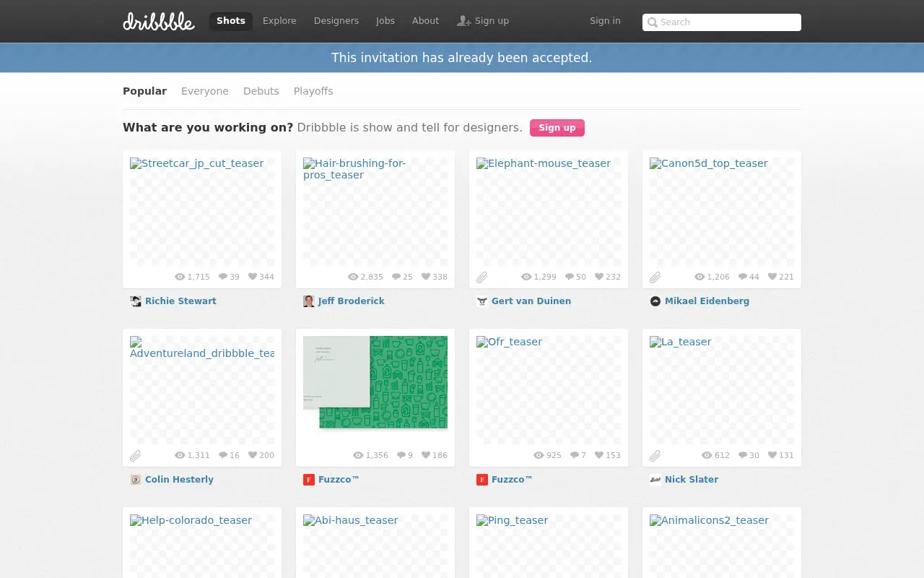Open Gert van Duinen's profile link

[531, 301]
